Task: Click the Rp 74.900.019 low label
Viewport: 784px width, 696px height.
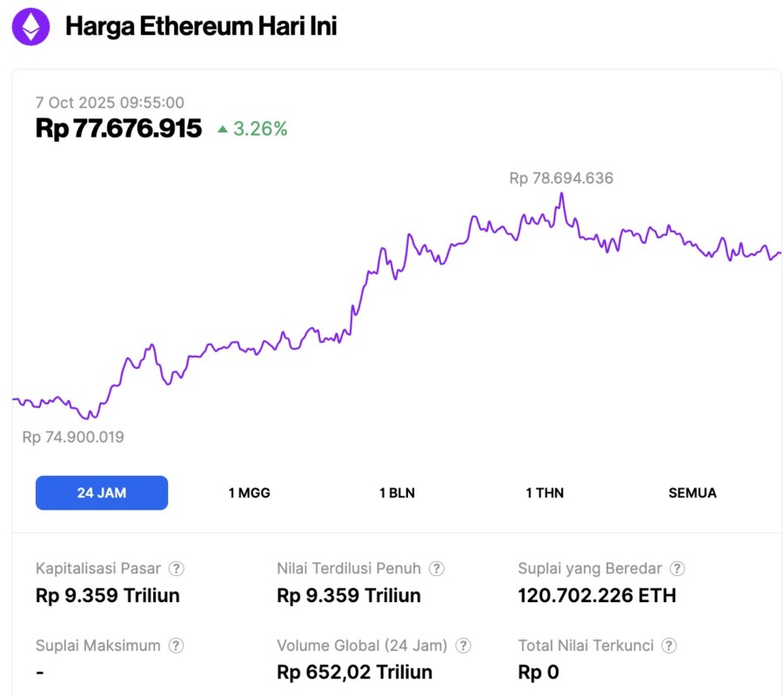Action: coord(73,437)
